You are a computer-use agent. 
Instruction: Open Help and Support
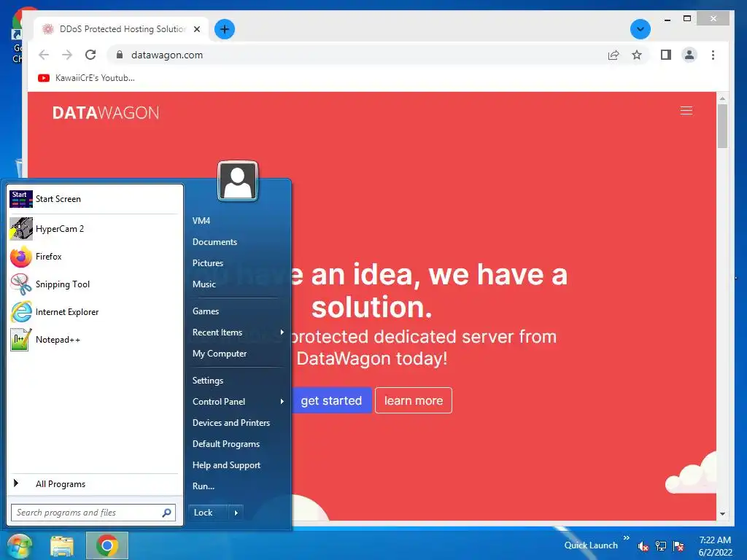(226, 465)
